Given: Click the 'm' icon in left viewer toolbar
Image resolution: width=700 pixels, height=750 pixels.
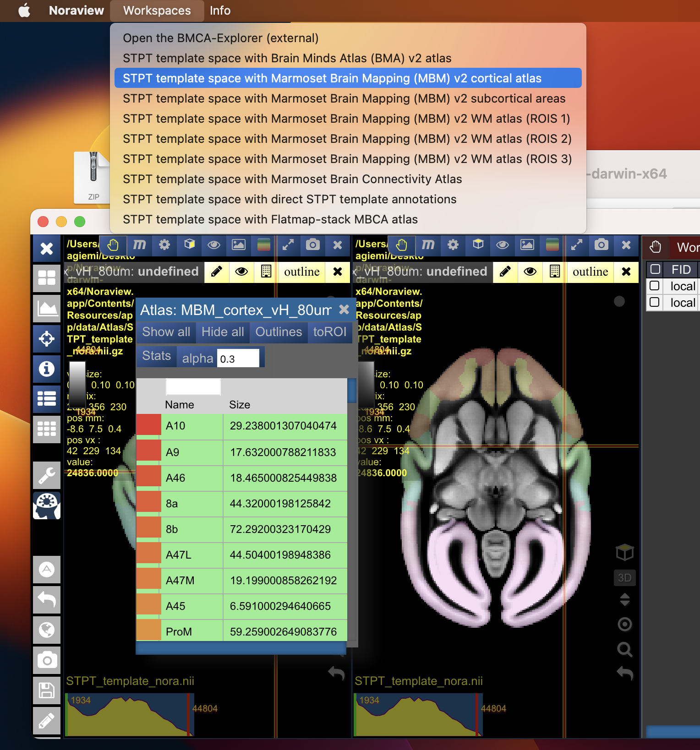Looking at the screenshot, I should (x=139, y=245).
